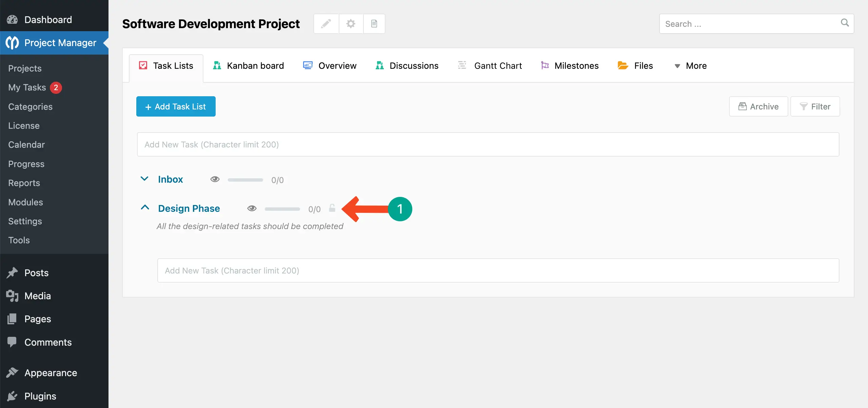This screenshot has height=408, width=868.
Task: Toggle visibility eye on Inbox list
Action: tap(215, 179)
